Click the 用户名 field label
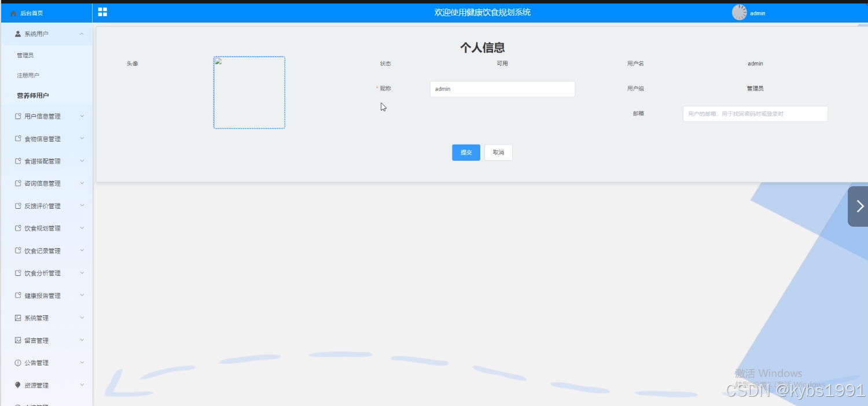The height and width of the screenshot is (406, 868). (x=635, y=64)
